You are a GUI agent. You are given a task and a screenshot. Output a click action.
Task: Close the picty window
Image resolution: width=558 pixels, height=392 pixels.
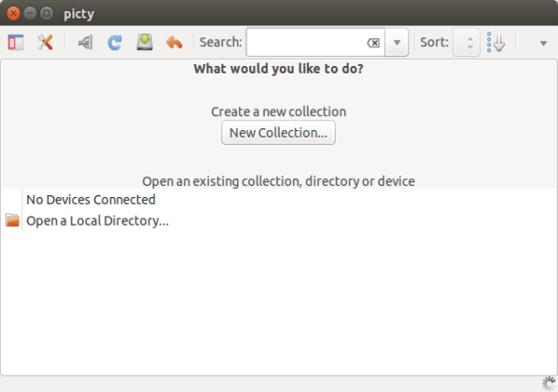click(x=13, y=14)
